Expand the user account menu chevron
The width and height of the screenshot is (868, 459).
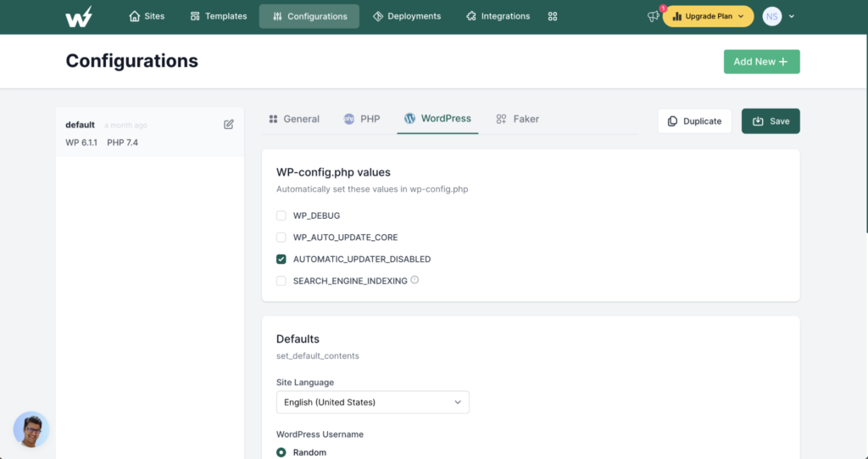point(792,17)
